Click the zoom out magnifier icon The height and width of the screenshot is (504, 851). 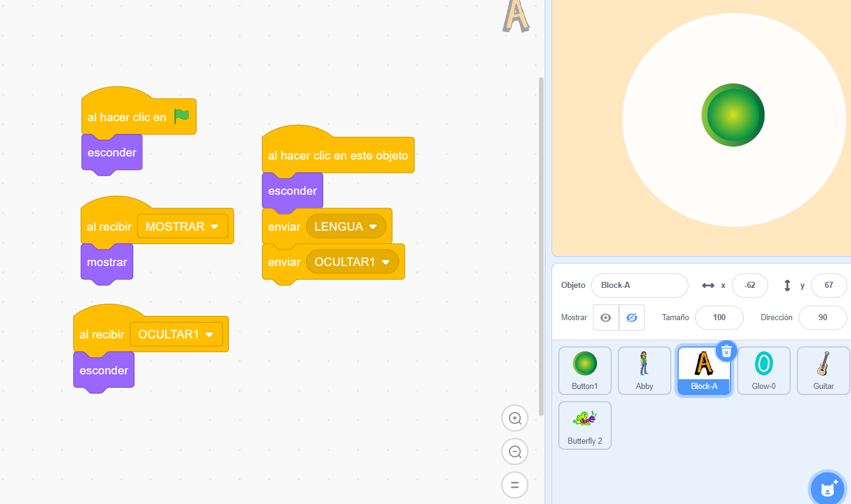tap(515, 452)
